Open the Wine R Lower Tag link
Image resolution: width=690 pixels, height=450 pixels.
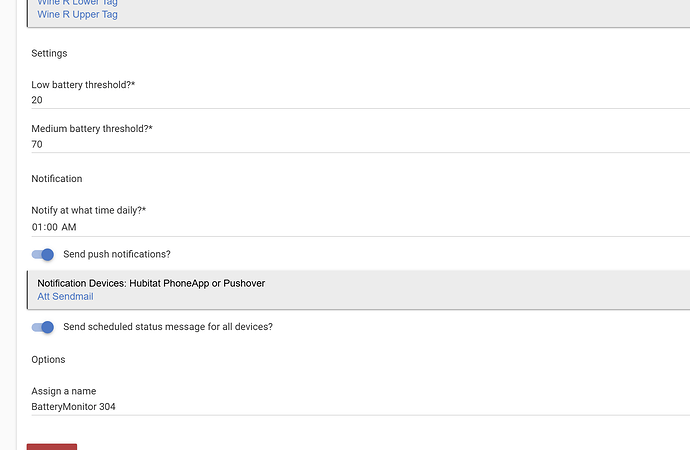click(77, 3)
